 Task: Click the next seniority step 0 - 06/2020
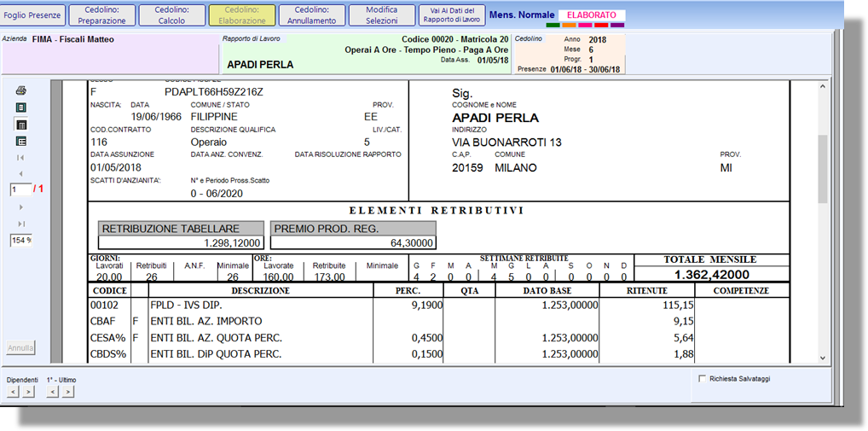pyautogui.click(x=217, y=194)
